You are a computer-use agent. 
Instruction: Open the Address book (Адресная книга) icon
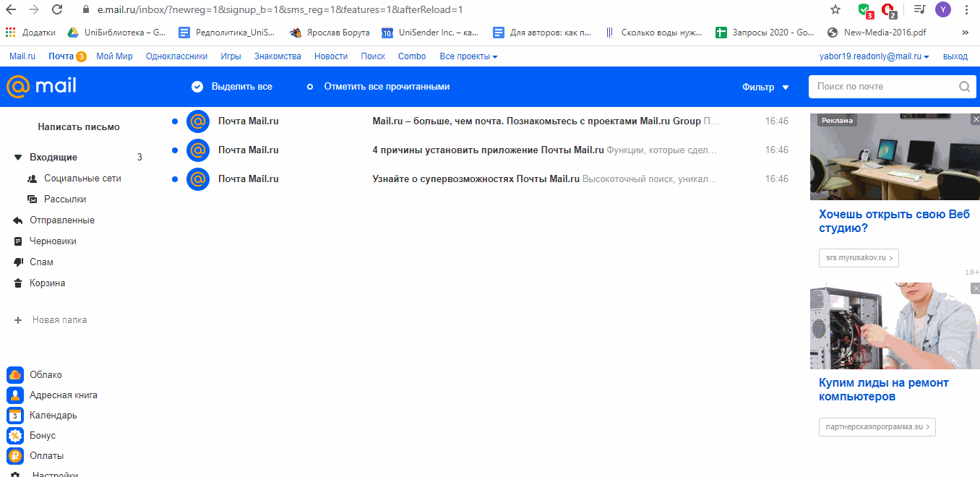click(15, 395)
